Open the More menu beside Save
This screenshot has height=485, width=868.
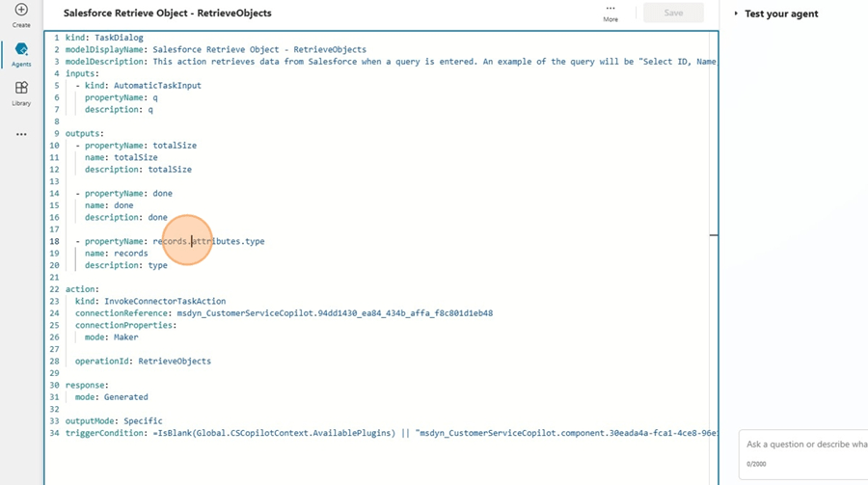610,12
